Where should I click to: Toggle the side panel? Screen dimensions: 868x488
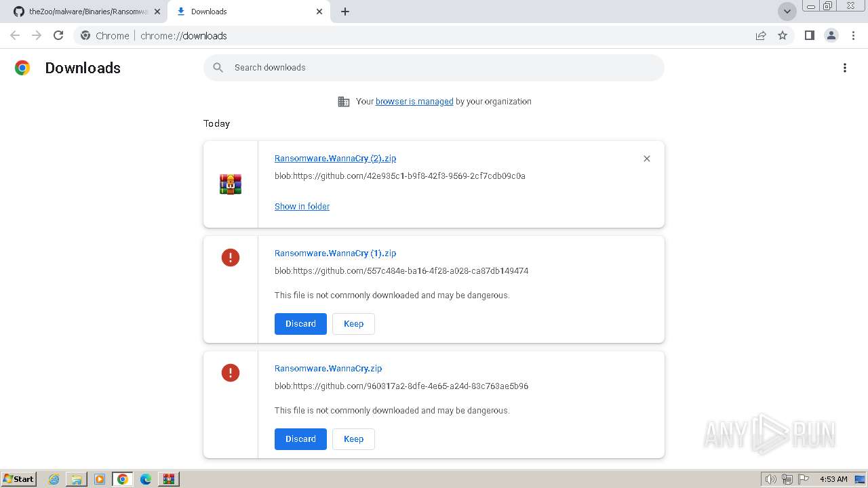point(809,35)
